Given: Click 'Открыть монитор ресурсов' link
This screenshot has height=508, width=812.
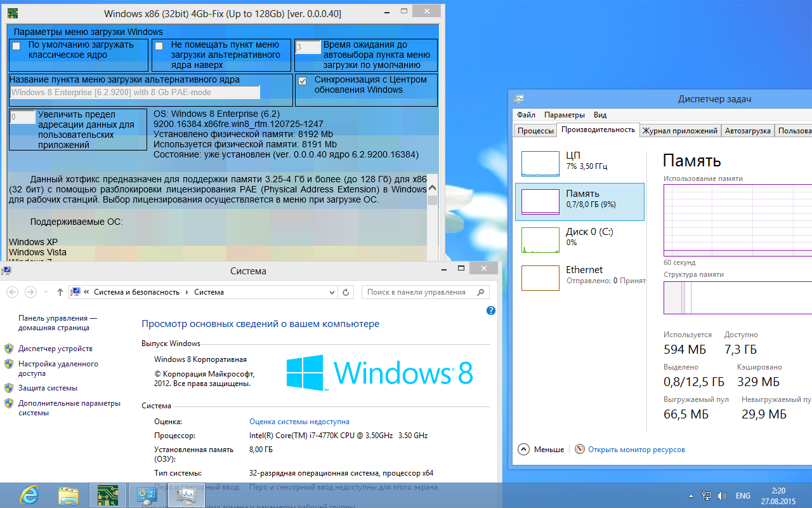Looking at the screenshot, I should pos(636,450).
